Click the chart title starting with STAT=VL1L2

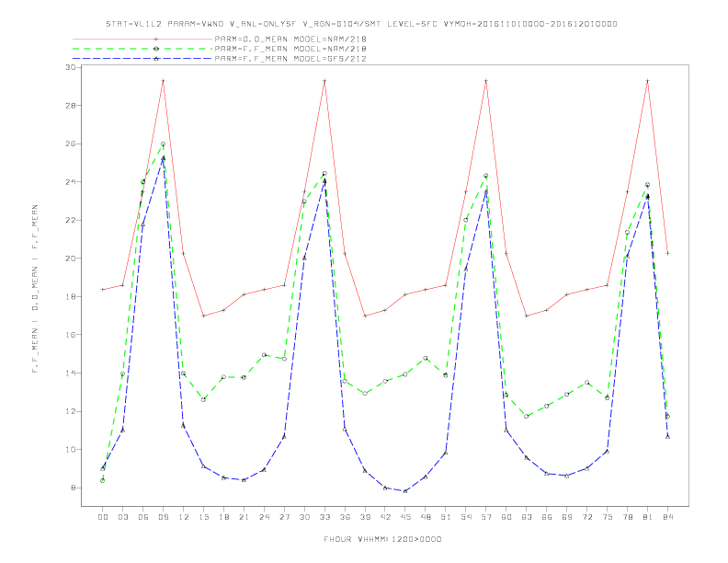point(361,24)
